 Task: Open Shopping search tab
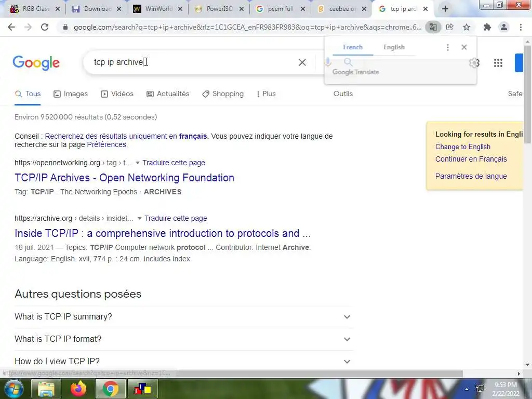(x=223, y=94)
